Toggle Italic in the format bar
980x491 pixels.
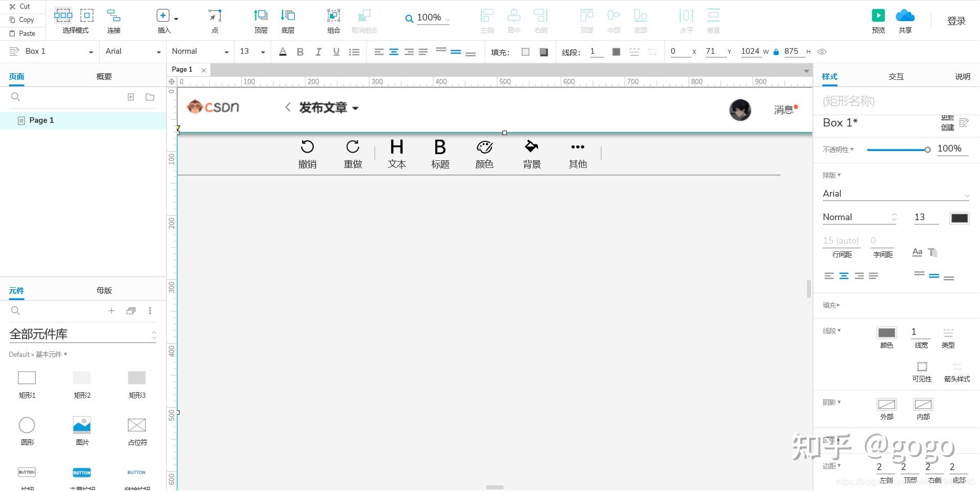[x=318, y=52]
